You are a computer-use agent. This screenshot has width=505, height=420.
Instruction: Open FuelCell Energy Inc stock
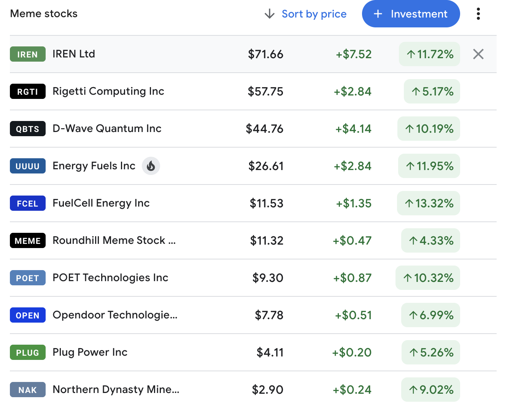coord(101,203)
